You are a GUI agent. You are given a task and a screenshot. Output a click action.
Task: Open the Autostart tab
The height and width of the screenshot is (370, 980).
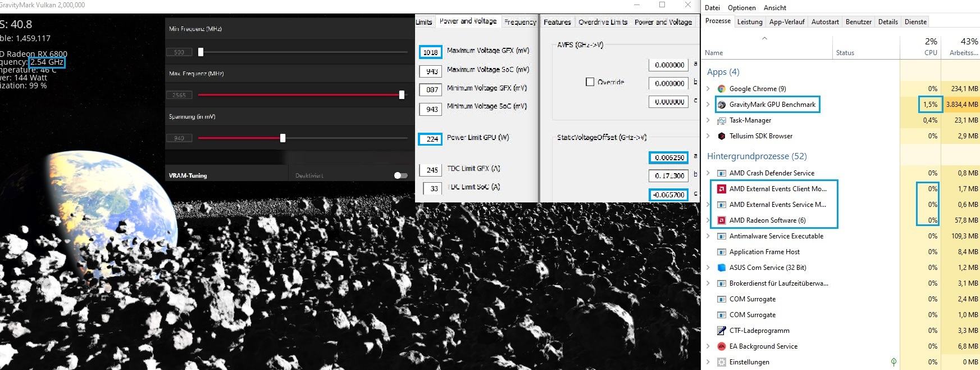[825, 22]
